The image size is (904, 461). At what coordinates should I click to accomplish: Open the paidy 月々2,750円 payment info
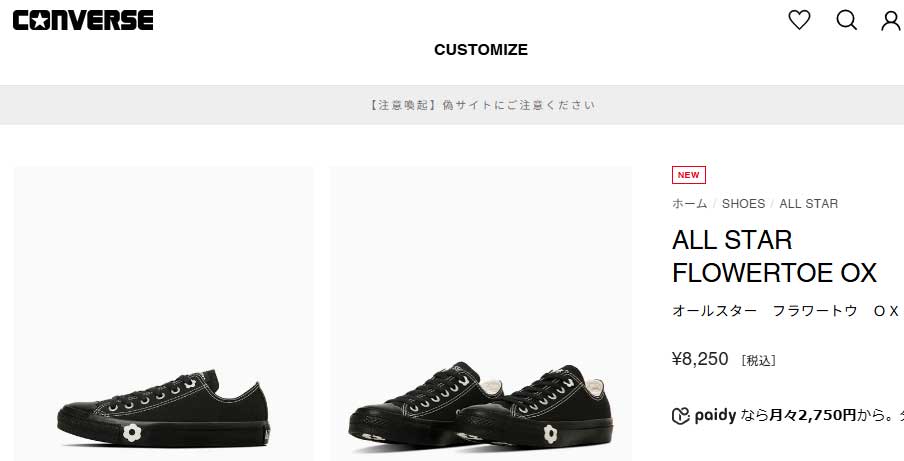(788, 415)
